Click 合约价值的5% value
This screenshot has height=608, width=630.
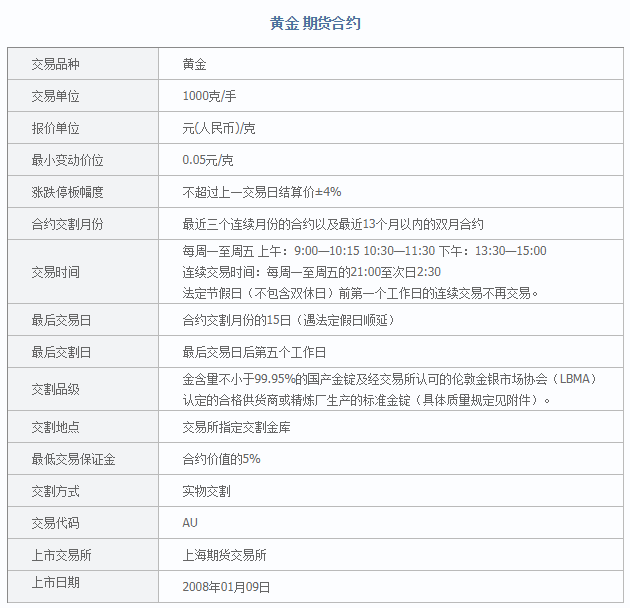221,459
